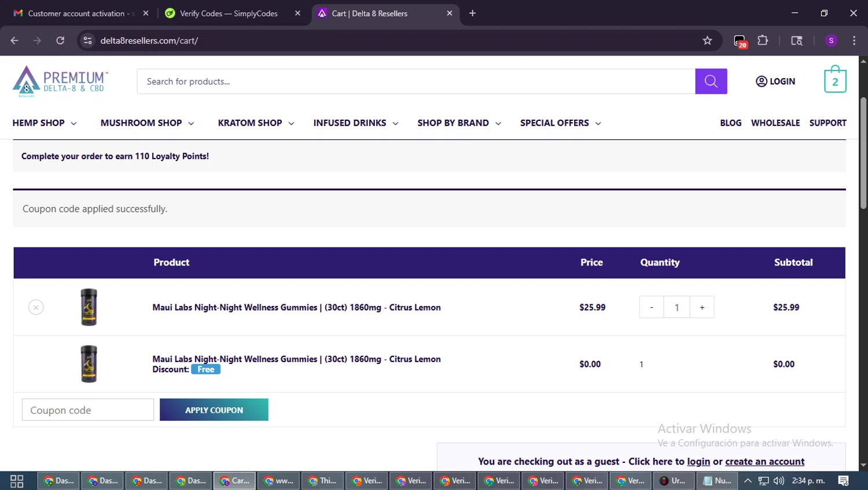Viewport: 868px width, 490px height.
Task: Click the APPLY COUPON button
Action: [x=214, y=410]
